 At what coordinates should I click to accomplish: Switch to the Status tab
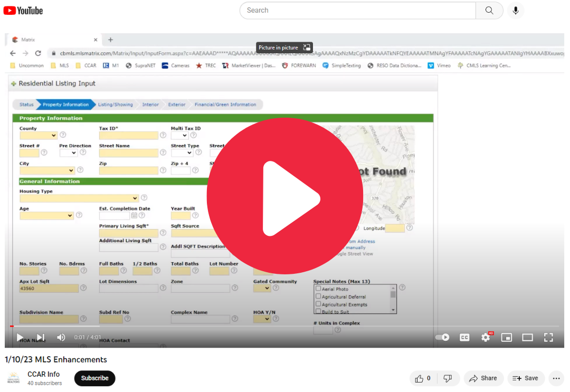(x=26, y=104)
